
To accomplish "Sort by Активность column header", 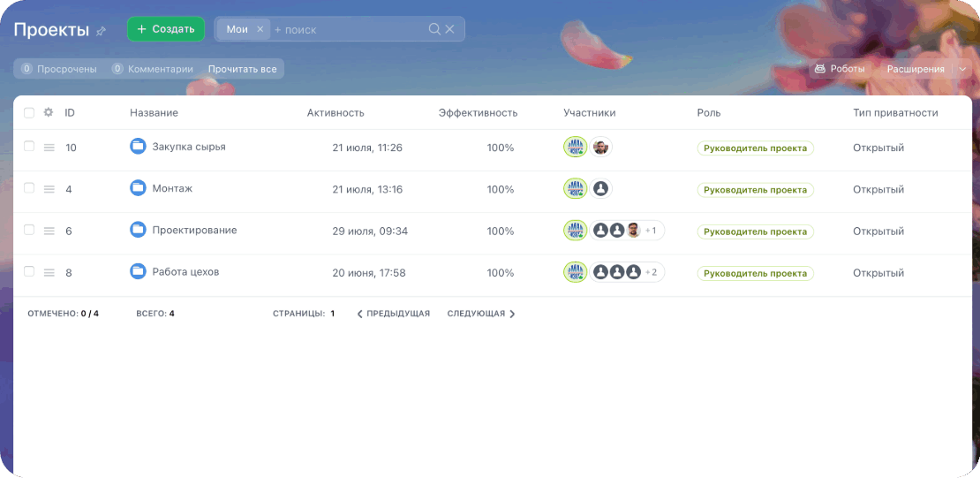I will [335, 112].
